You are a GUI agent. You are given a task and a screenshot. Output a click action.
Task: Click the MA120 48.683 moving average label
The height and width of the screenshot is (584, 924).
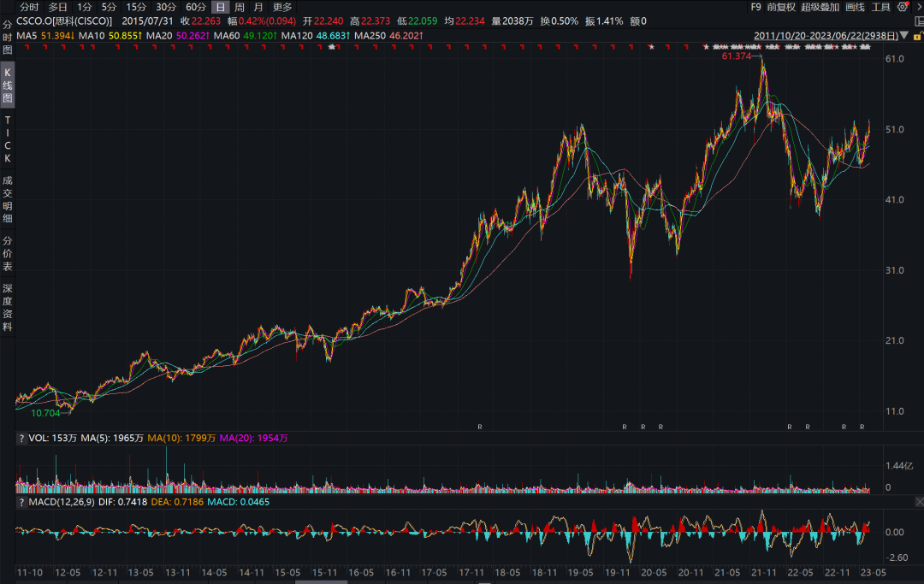[x=316, y=35]
